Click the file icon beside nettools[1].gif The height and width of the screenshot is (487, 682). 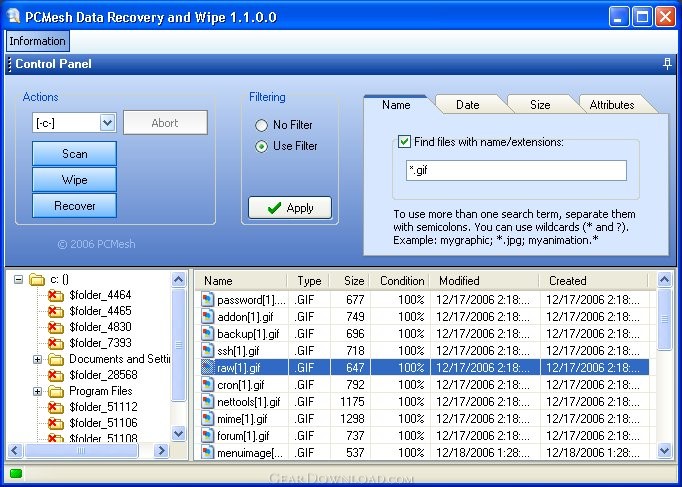coord(208,402)
